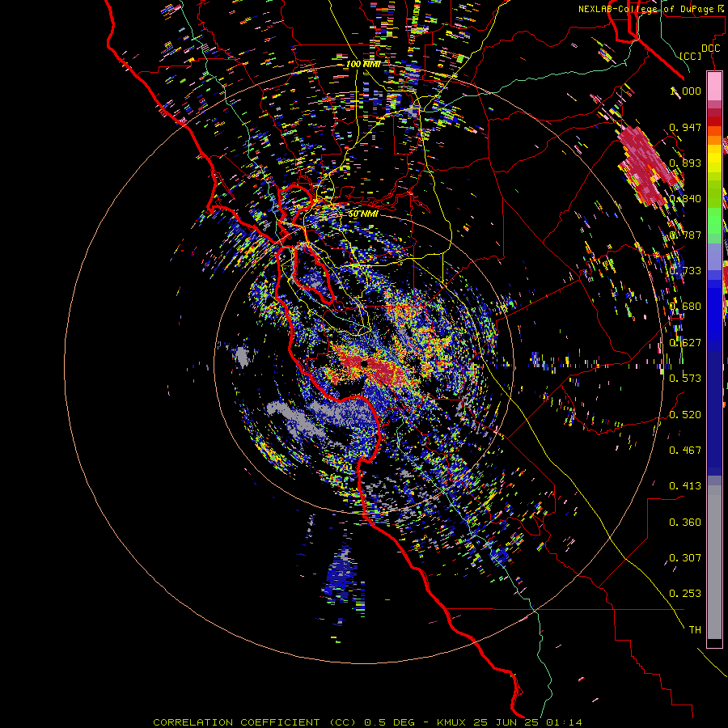
Task: Click the 01:14 timestamp in the caption
Action: click(564, 722)
